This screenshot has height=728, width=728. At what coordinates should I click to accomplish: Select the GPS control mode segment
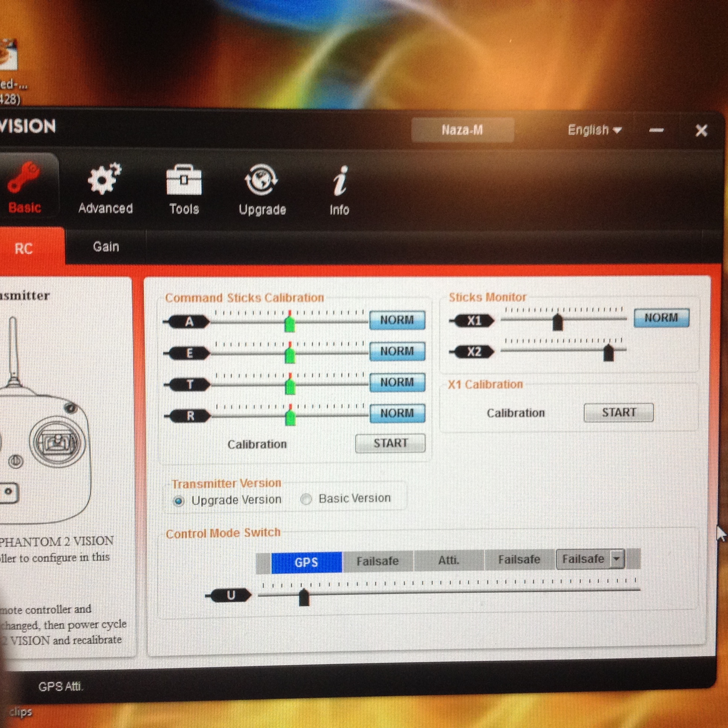point(306,562)
